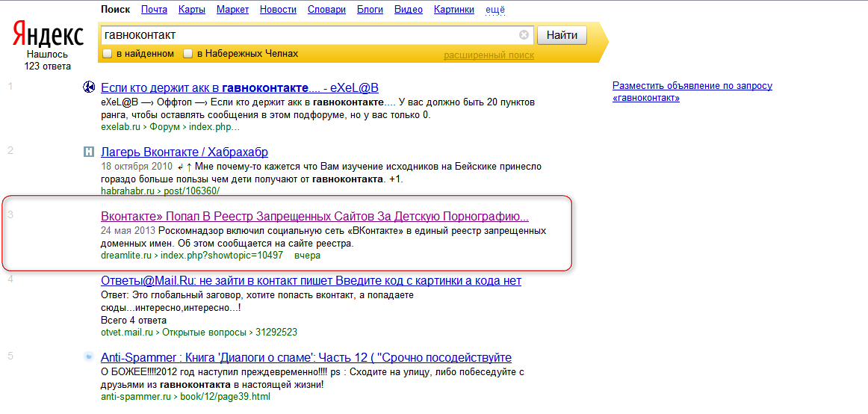Screen dimensions: 868x414
Task: Click the '18 октября 2010' date
Action: coord(135,166)
